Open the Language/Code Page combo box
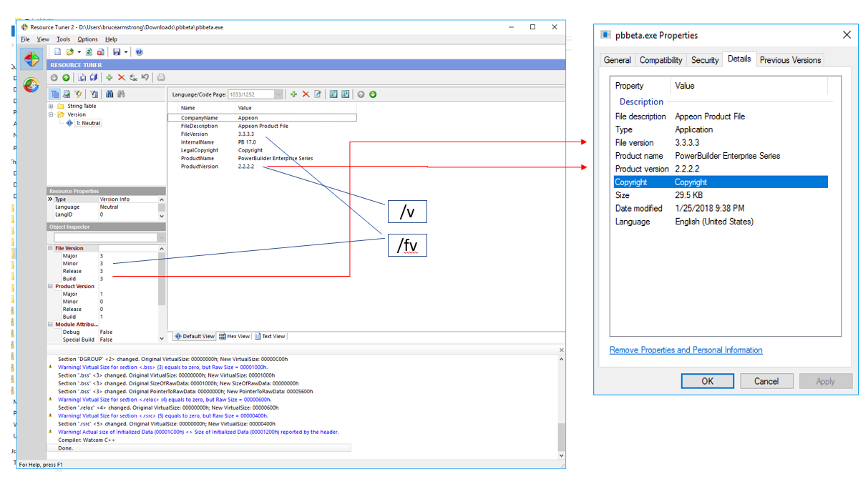Screen dimensions: 868x489 click(255, 94)
